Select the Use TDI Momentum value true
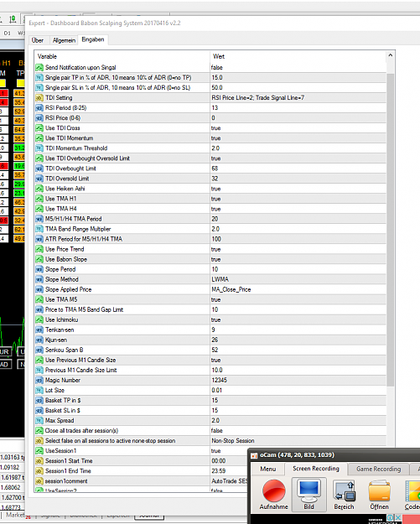The height and width of the screenshot is (524, 420). tap(215, 138)
